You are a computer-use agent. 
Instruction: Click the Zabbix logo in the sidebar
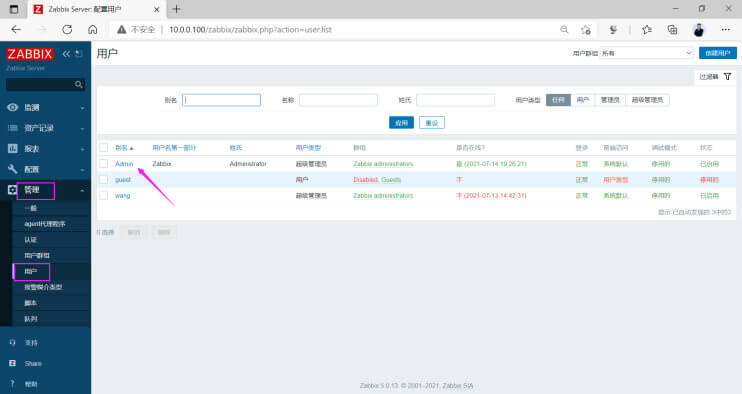pyautogui.click(x=30, y=54)
